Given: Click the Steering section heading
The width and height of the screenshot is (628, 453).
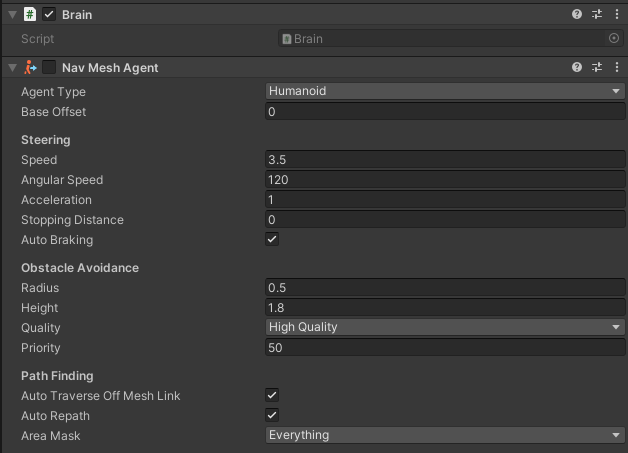Looking at the screenshot, I should click(46, 140).
